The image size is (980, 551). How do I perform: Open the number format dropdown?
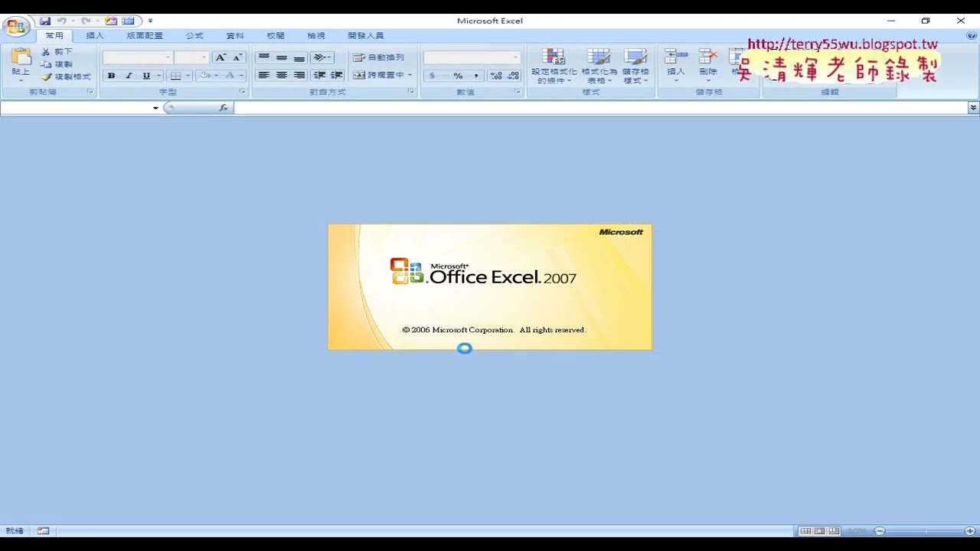tap(515, 57)
